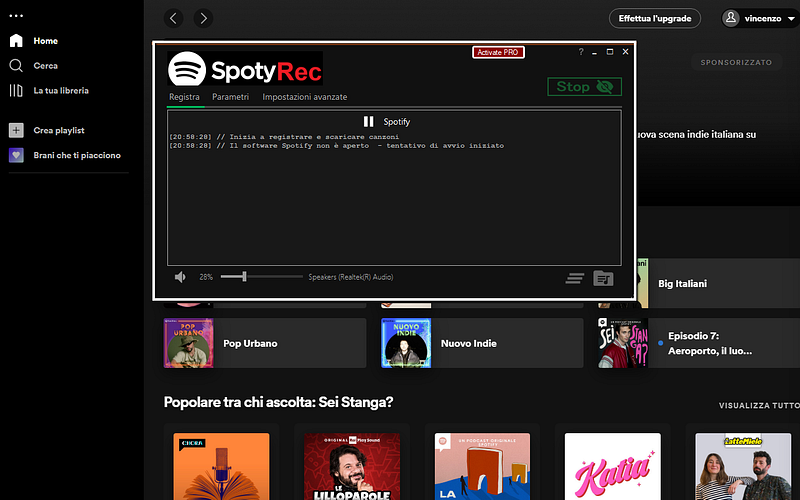The height and width of the screenshot is (500, 800).
Task: Click Brani che ti piacciono label
Action: pos(77,155)
